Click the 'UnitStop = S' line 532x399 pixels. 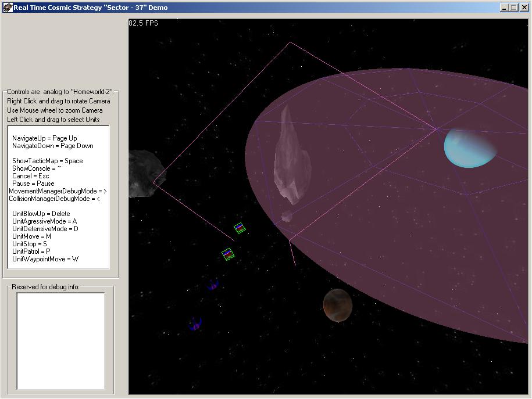[30, 244]
